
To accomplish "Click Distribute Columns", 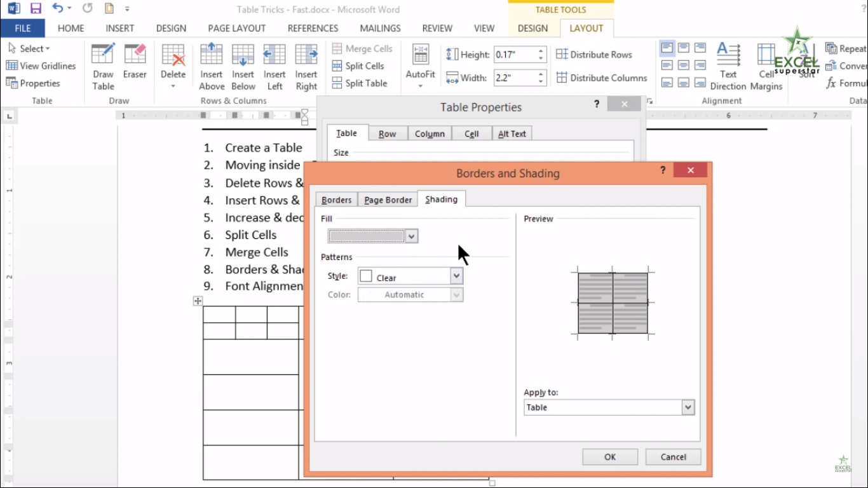I will tap(602, 78).
